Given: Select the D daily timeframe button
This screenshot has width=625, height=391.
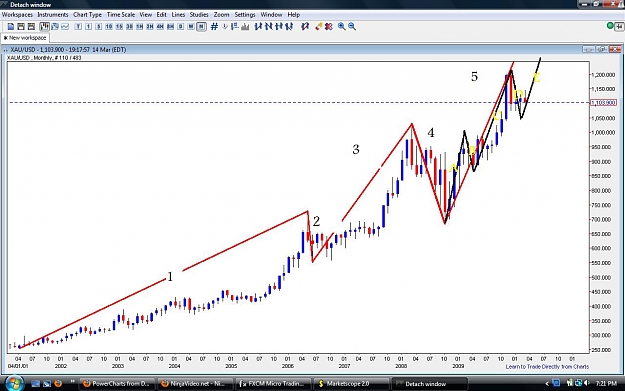Looking at the screenshot, I should click(181, 27).
